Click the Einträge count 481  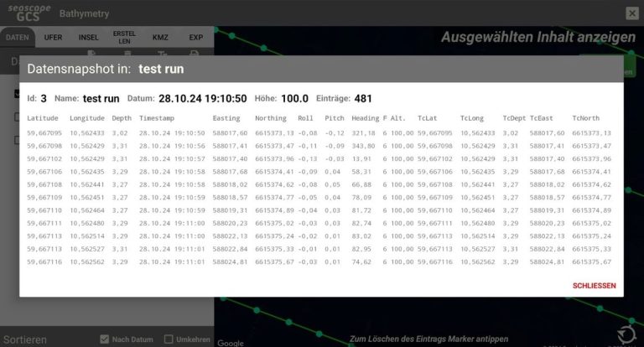pyautogui.click(x=363, y=99)
